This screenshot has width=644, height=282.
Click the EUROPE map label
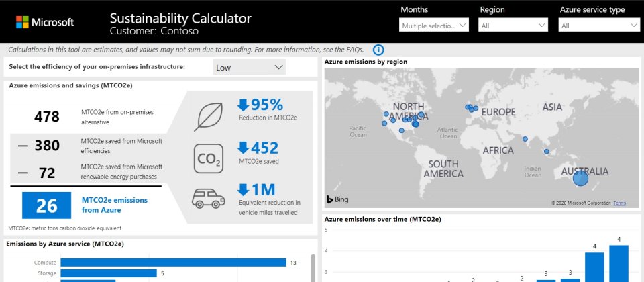498,112
